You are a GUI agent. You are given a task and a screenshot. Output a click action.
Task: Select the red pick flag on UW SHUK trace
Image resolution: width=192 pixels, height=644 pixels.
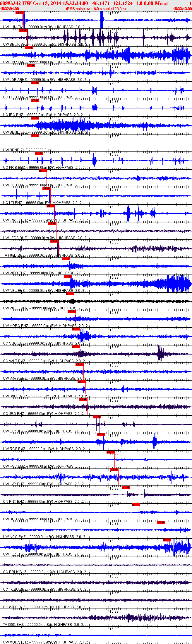23,30
